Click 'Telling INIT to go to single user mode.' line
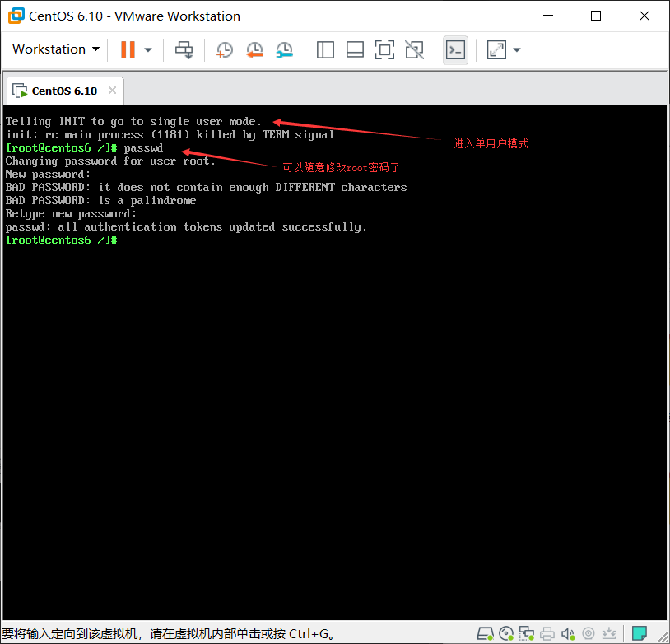 (x=133, y=122)
